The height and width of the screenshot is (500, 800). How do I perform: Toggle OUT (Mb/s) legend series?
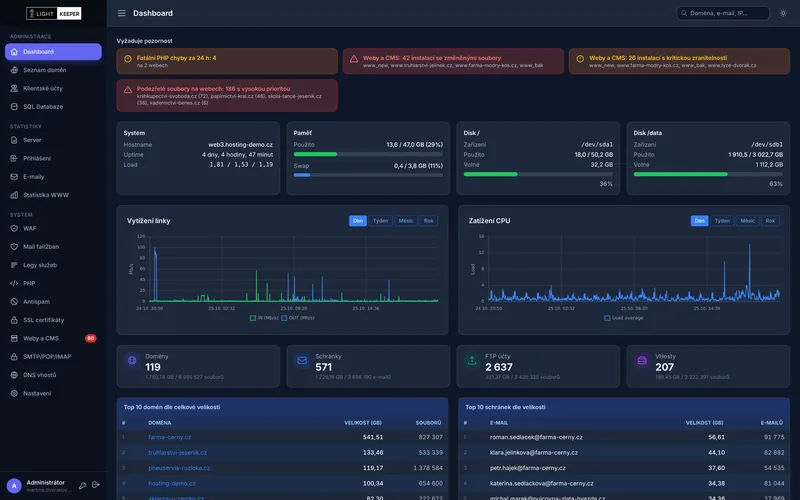pos(298,318)
